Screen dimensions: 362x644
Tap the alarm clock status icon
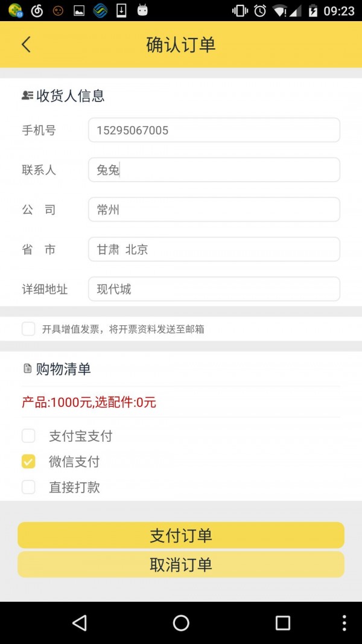(260, 10)
